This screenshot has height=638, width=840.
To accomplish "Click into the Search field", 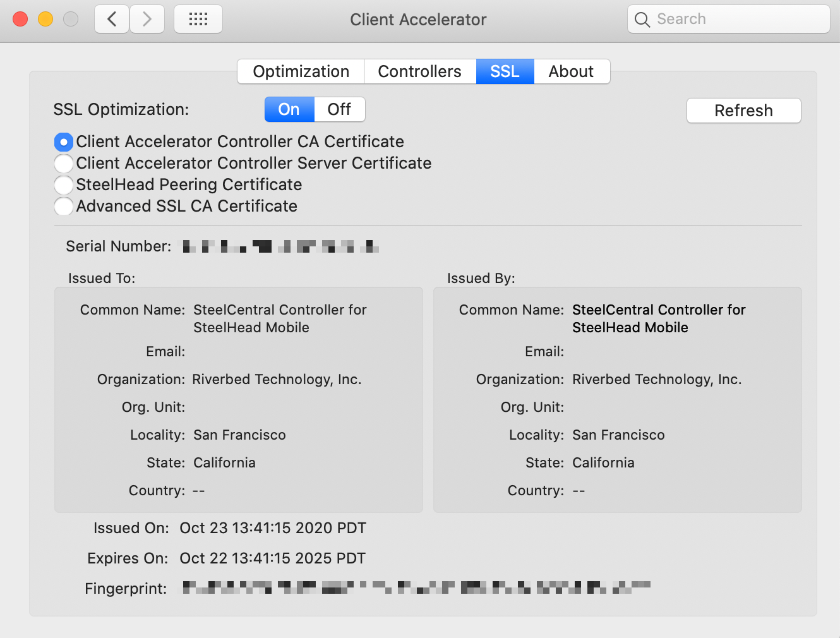I will click(729, 19).
